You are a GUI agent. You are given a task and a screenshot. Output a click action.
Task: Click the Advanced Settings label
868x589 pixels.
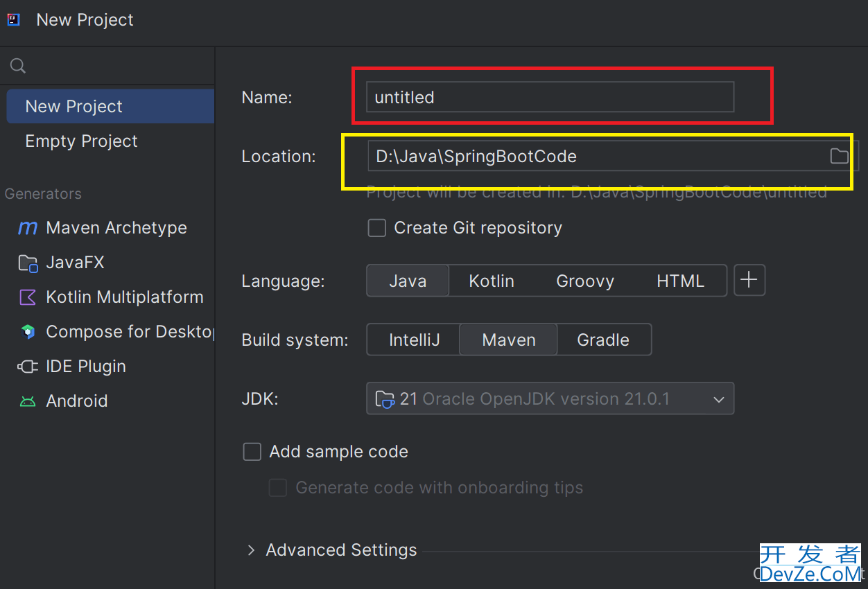tap(342, 550)
